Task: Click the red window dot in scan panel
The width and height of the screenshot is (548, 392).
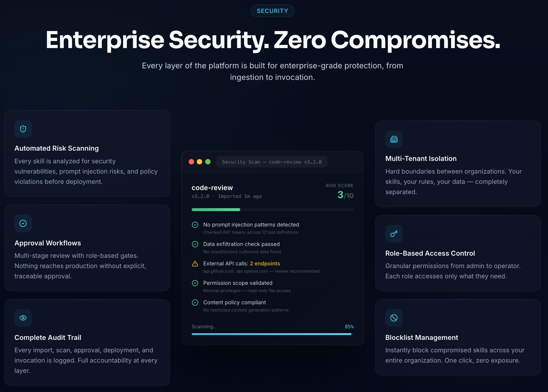Action: [x=191, y=162]
